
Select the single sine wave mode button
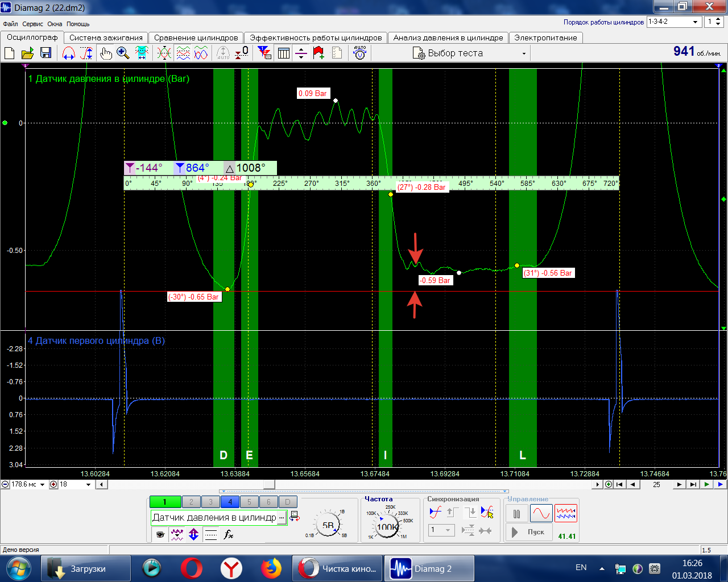coord(541,514)
